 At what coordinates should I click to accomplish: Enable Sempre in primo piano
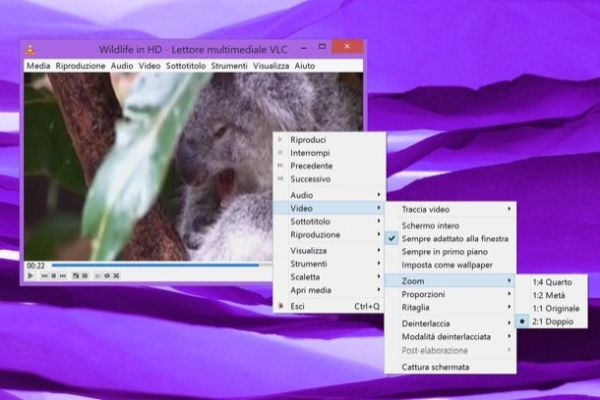click(450, 252)
